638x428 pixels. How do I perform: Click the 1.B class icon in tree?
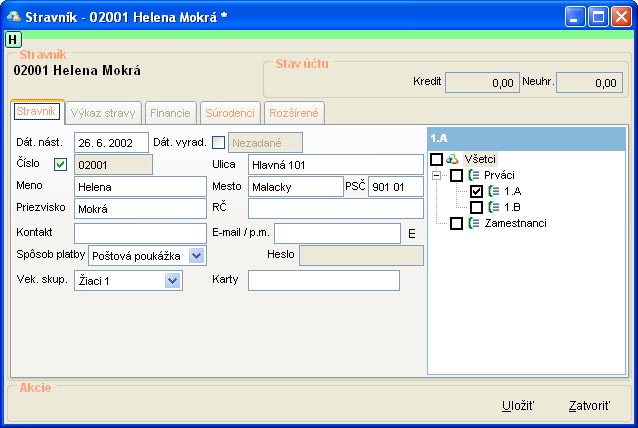pos(493,207)
